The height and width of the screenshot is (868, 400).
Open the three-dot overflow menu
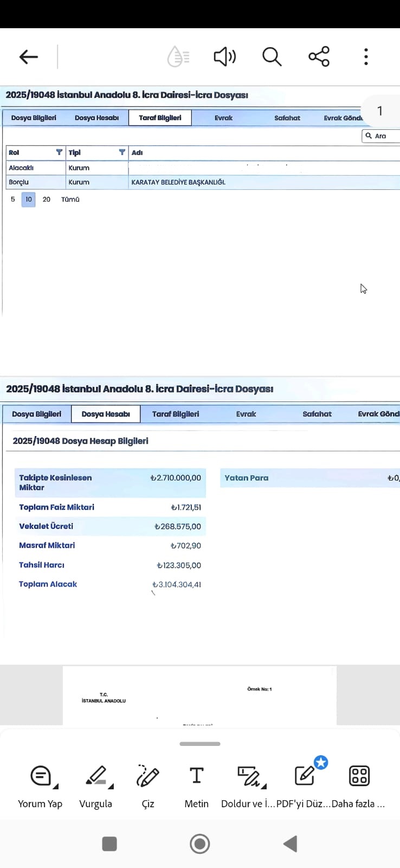pos(366,56)
